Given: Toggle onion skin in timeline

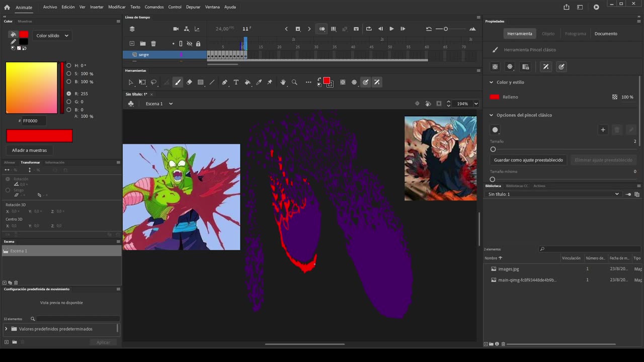Looking at the screenshot, I should coord(322,29).
